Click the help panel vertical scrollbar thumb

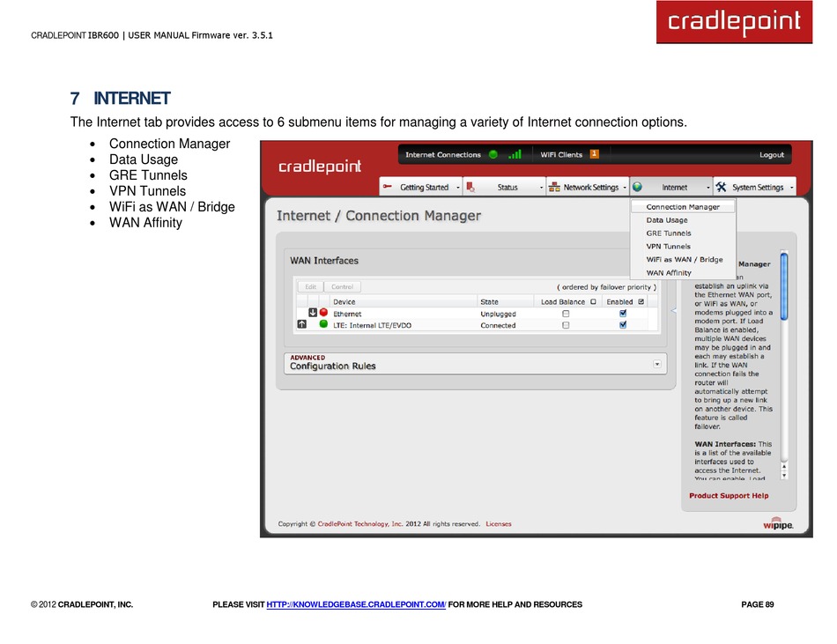784,286
